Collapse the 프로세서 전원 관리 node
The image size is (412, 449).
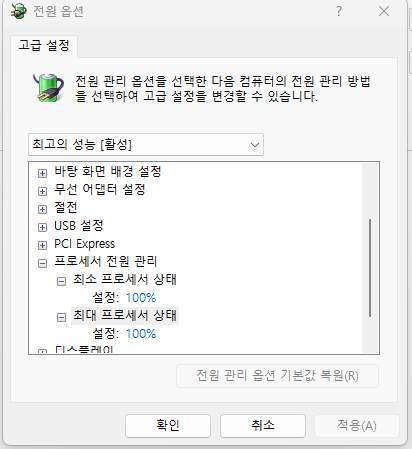[42, 264]
